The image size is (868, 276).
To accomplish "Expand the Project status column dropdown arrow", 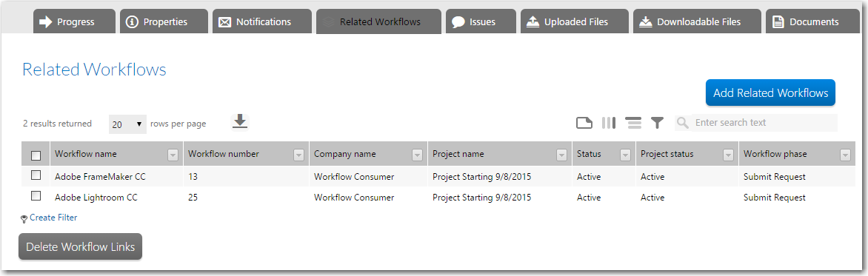I will click(729, 155).
